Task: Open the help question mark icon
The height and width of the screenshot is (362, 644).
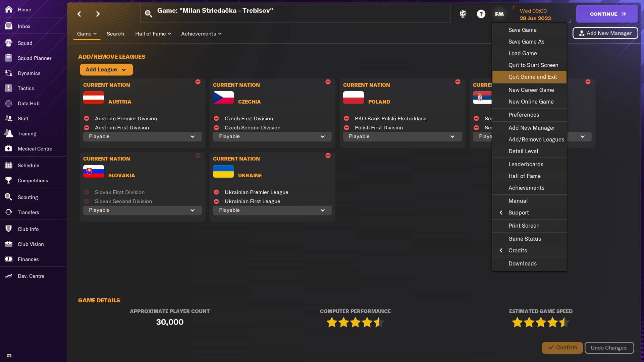Action: click(x=481, y=14)
